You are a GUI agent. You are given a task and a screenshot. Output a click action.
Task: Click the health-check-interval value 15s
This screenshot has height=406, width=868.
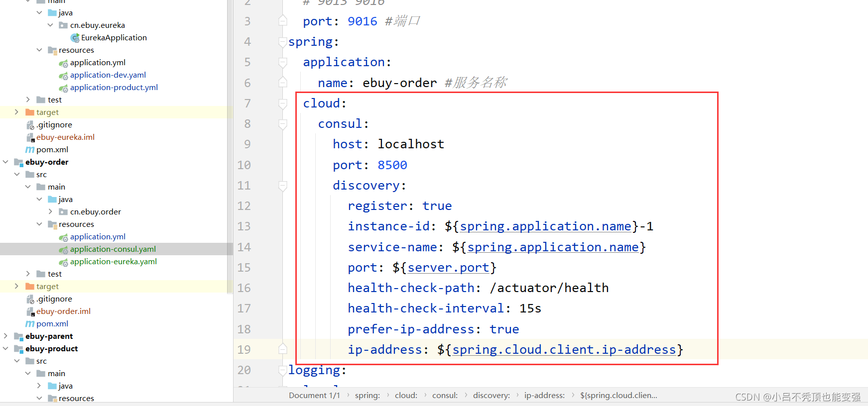pos(530,308)
